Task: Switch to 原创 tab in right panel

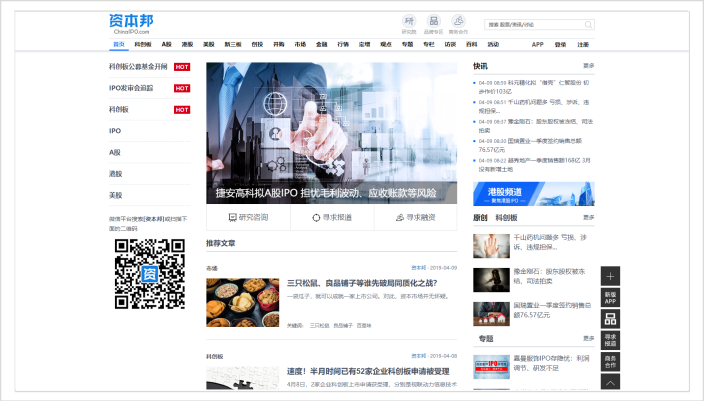Action: coord(480,217)
